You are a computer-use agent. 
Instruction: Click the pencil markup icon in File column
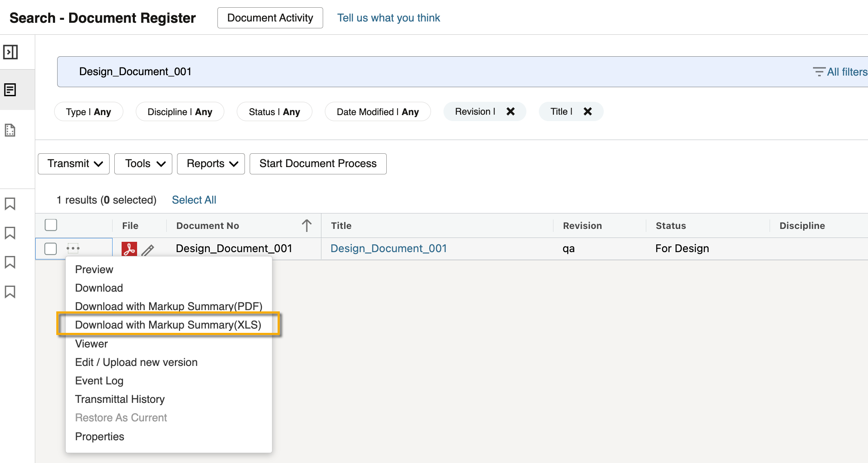pyautogui.click(x=148, y=250)
